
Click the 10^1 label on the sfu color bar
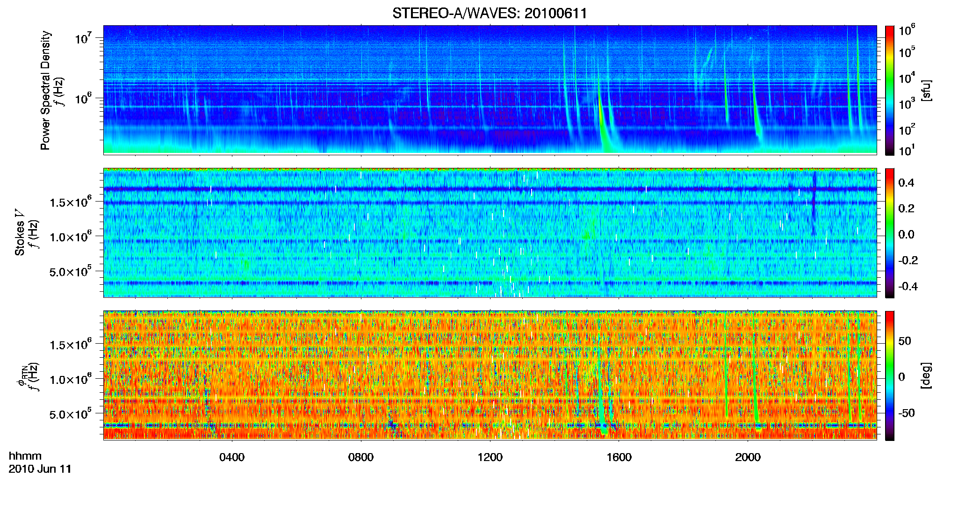click(x=907, y=151)
